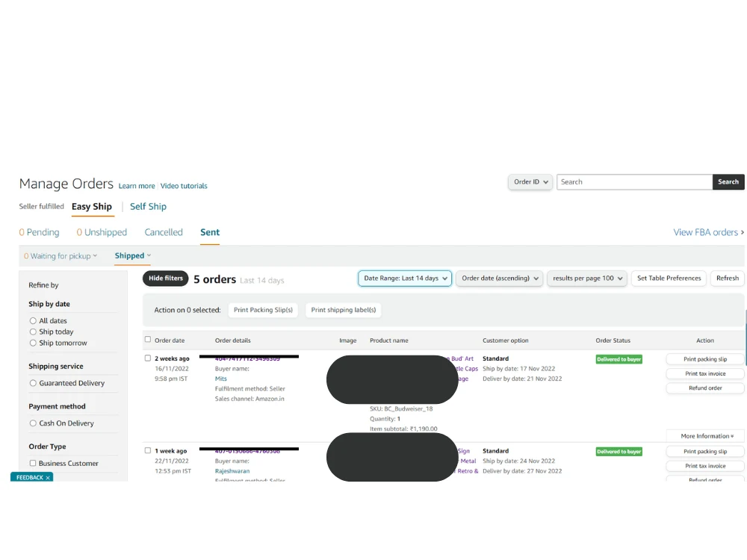Open the Video tutorials link
The height and width of the screenshot is (560, 747).
tap(184, 186)
